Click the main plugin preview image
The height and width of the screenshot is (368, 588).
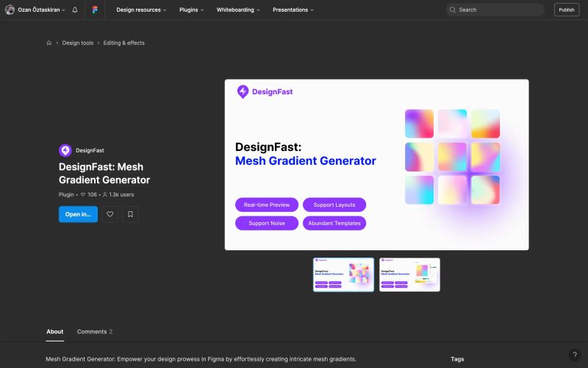click(x=376, y=164)
